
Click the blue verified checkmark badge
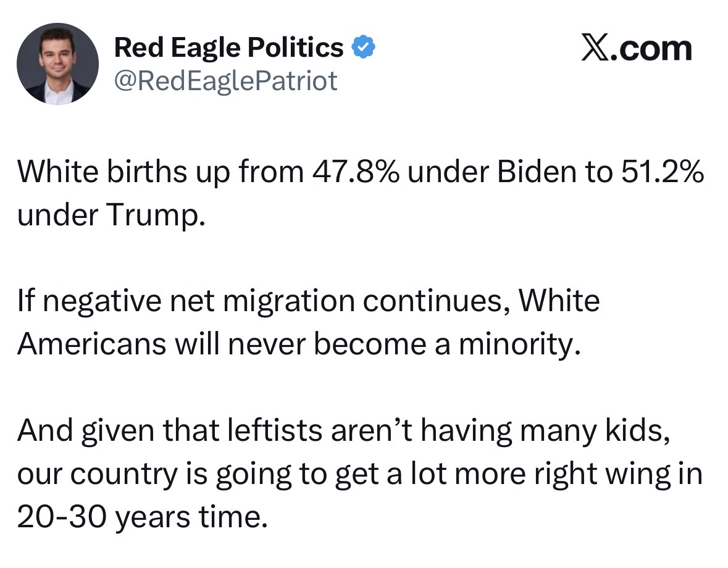pyautogui.click(x=363, y=47)
